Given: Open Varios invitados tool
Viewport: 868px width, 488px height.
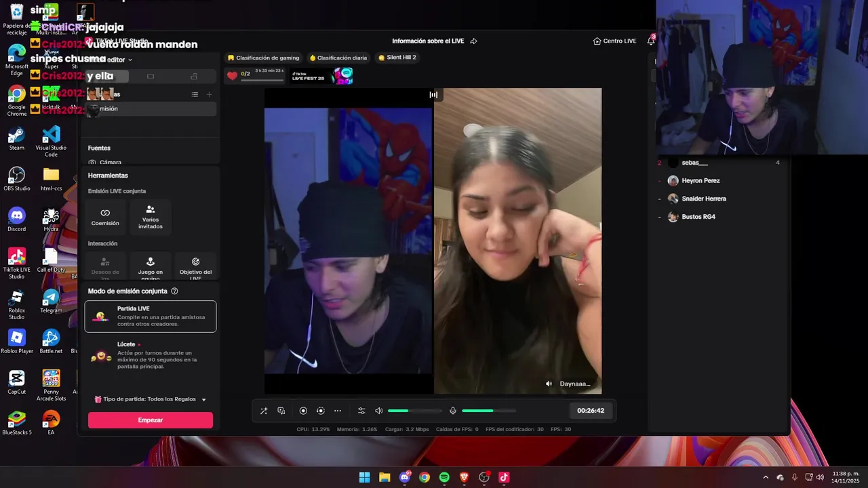Looking at the screenshot, I should click(151, 217).
